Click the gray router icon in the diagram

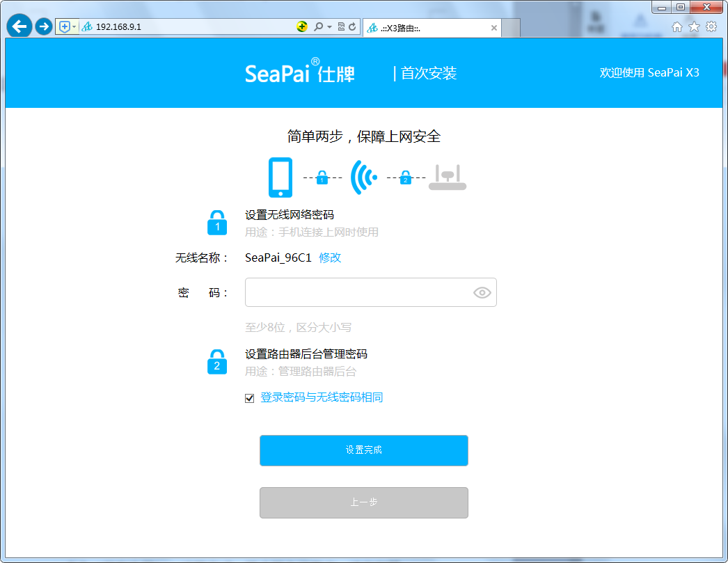coord(447,177)
